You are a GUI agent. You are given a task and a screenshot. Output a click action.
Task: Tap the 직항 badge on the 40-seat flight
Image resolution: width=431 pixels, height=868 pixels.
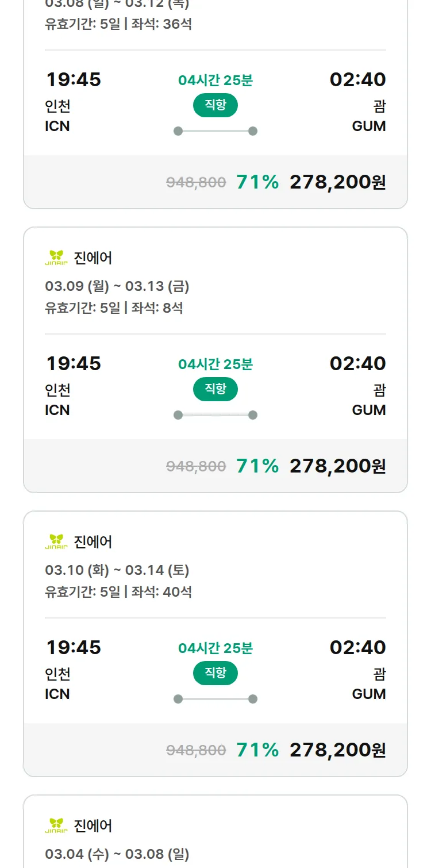[215, 673]
